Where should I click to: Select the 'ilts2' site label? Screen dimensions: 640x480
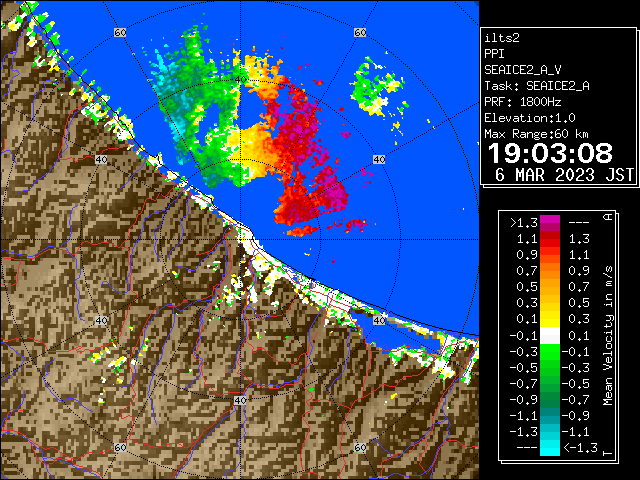point(502,38)
